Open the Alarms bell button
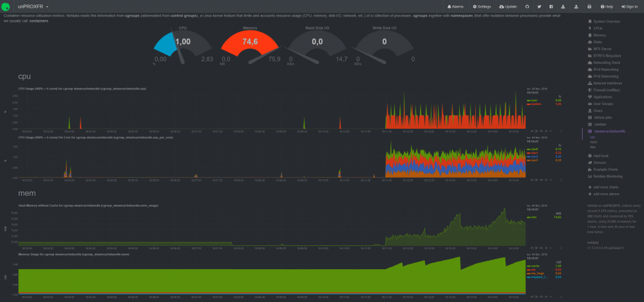The image size is (644, 302). click(x=455, y=6)
